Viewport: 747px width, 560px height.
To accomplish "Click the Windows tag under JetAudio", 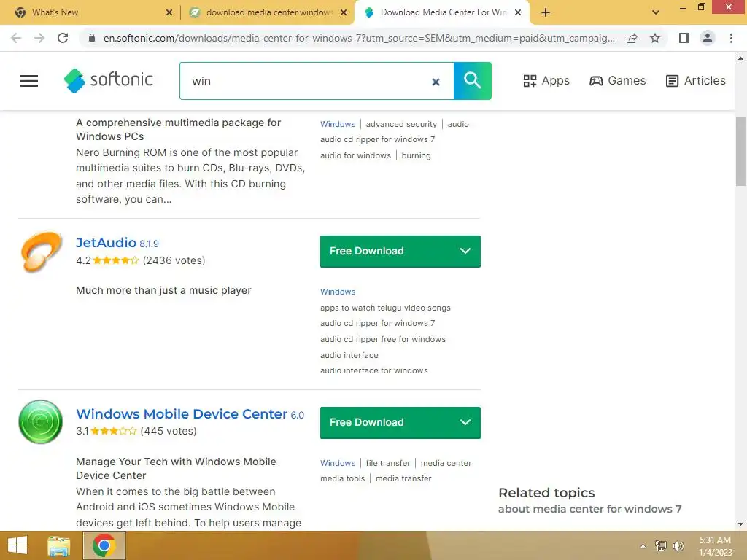I will click(x=338, y=292).
